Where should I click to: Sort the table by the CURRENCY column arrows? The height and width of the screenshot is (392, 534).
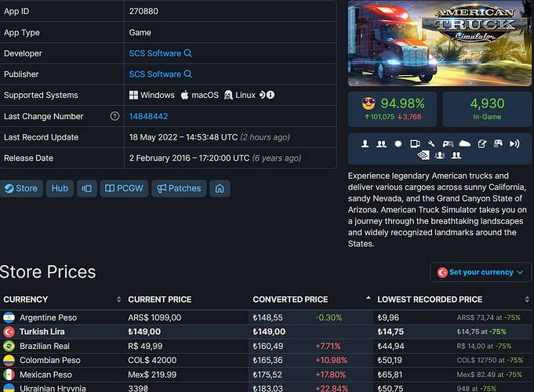click(118, 299)
